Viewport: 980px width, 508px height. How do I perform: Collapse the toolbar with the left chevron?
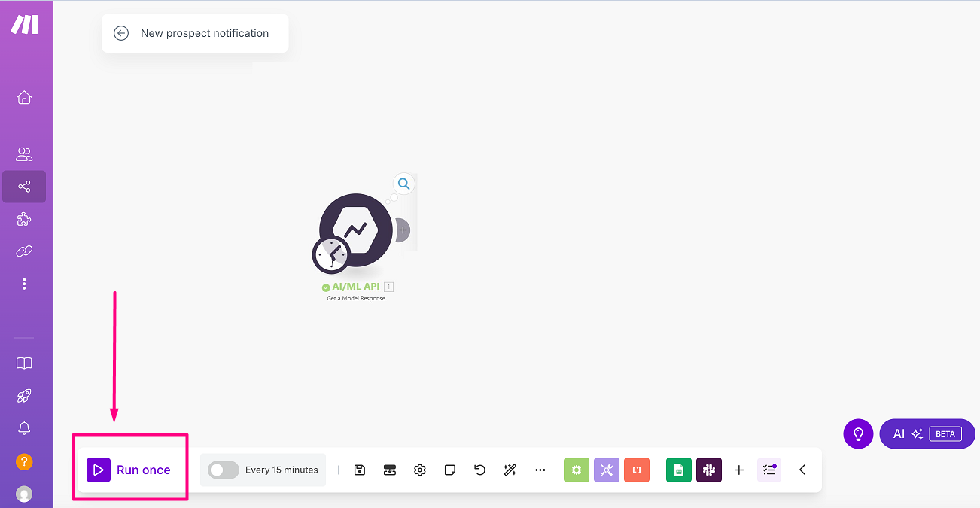click(802, 470)
